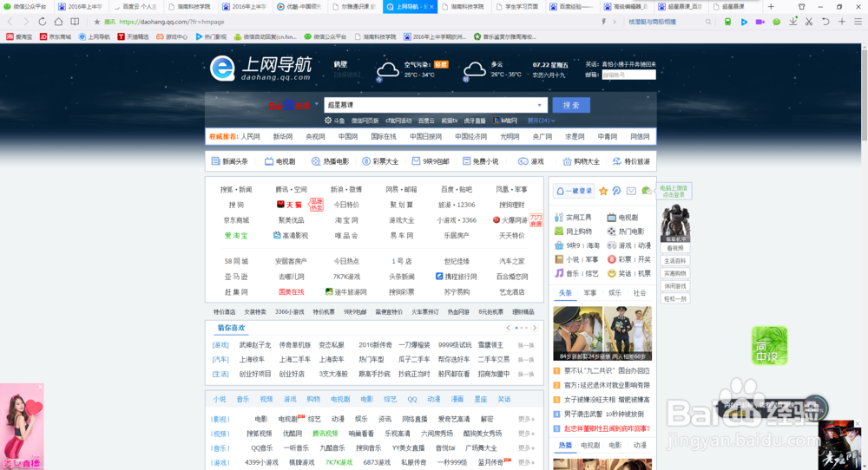Bookmark page with address bar star
This screenshot has height=470, width=868.
(97, 23)
